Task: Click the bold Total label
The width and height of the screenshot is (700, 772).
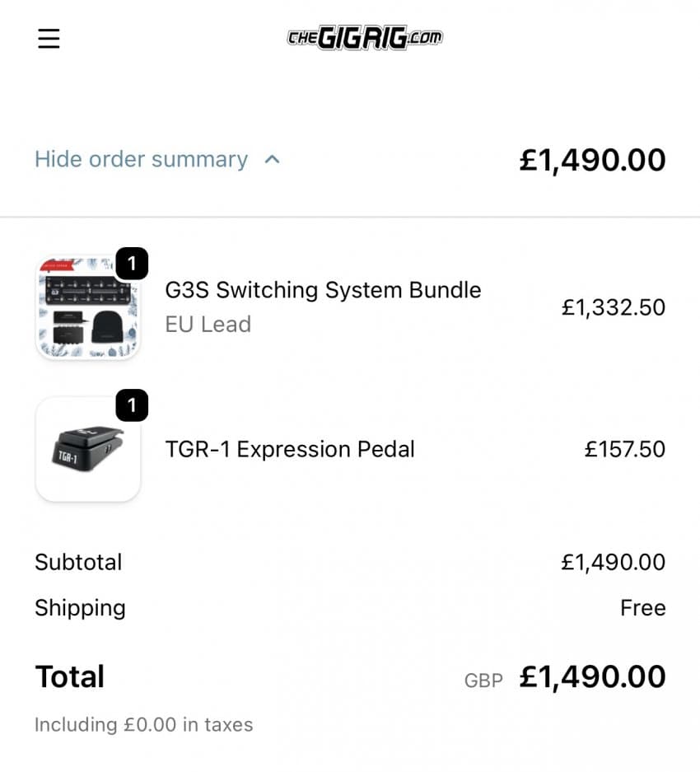Action: 70,676
